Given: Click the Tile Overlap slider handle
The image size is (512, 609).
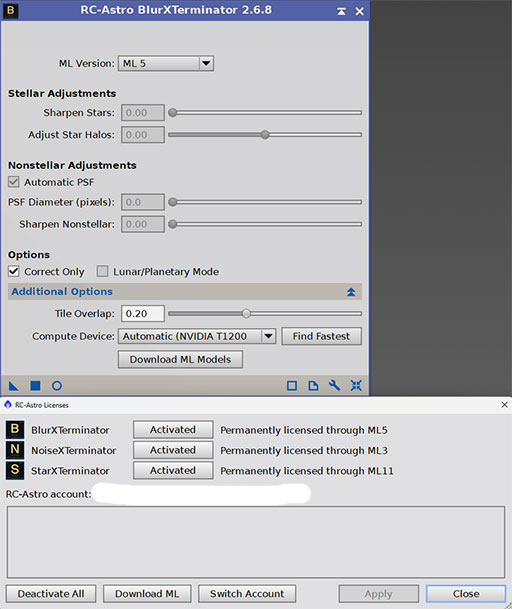Looking at the screenshot, I should 246,313.
